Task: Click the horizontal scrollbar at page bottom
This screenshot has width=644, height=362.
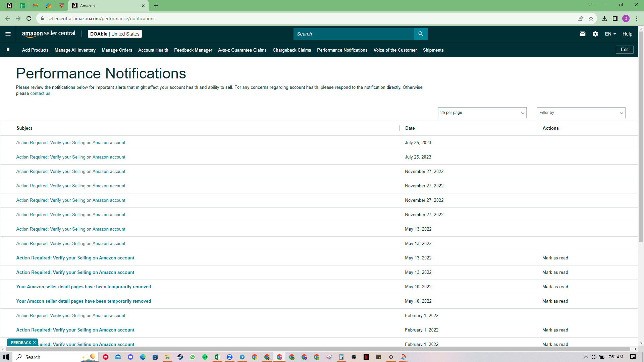Action: click(319, 349)
